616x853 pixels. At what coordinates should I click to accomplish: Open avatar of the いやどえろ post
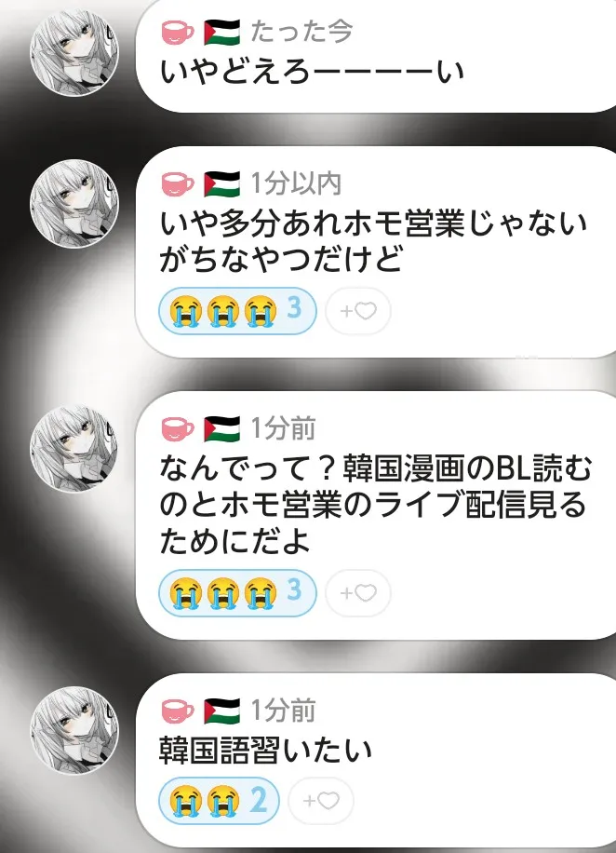coord(74,53)
